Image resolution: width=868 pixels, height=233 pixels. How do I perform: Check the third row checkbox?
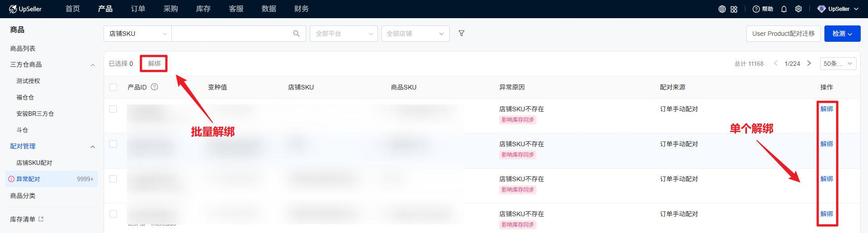coord(113,179)
